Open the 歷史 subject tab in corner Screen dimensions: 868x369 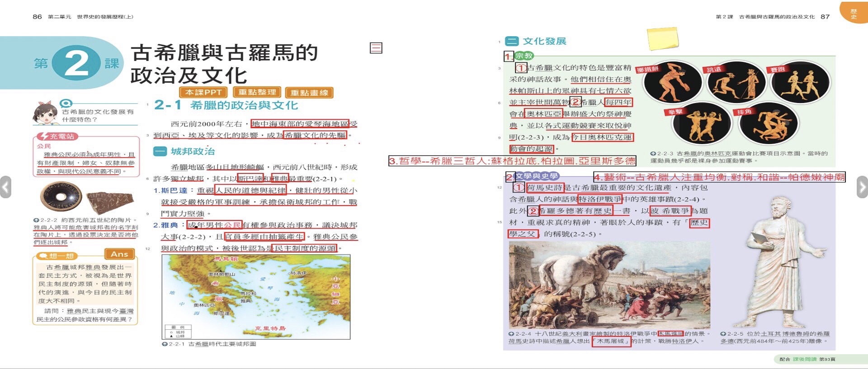point(854,13)
